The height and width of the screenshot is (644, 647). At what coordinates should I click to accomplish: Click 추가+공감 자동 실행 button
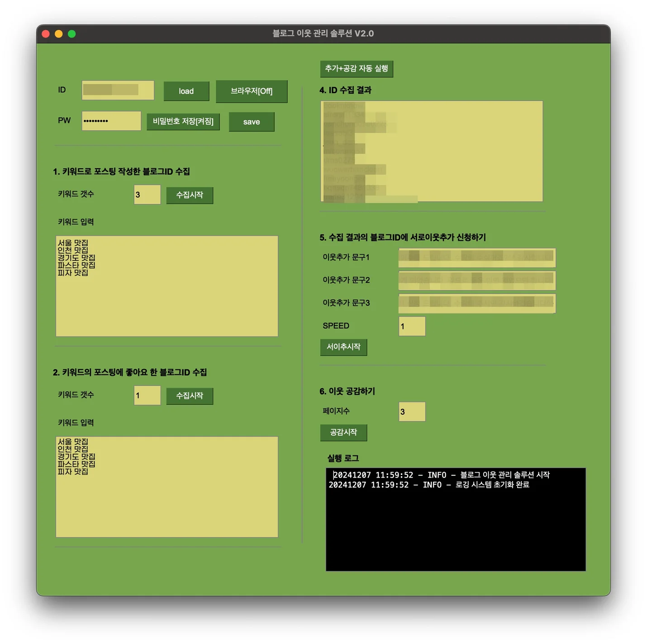pyautogui.click(x=357, y=69)
